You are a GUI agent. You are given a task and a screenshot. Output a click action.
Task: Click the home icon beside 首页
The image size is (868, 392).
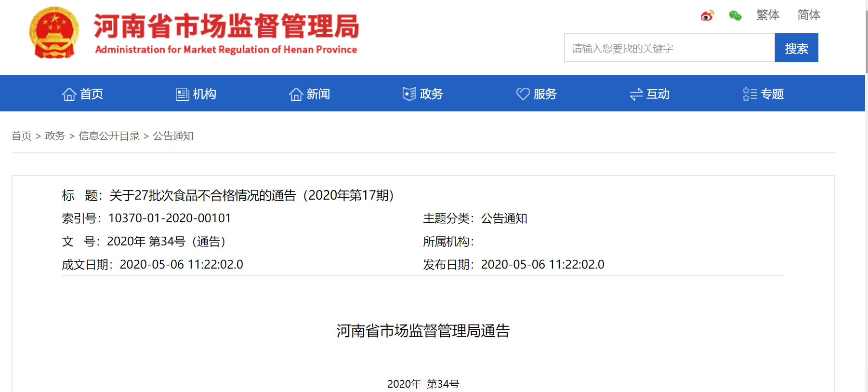click(x=69, y=94)
